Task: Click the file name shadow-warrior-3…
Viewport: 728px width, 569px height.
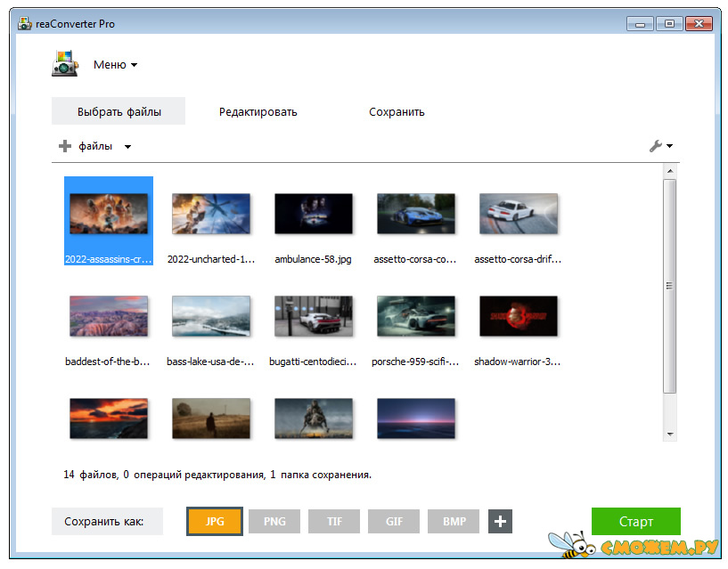Action: click(x=518, y=362)
